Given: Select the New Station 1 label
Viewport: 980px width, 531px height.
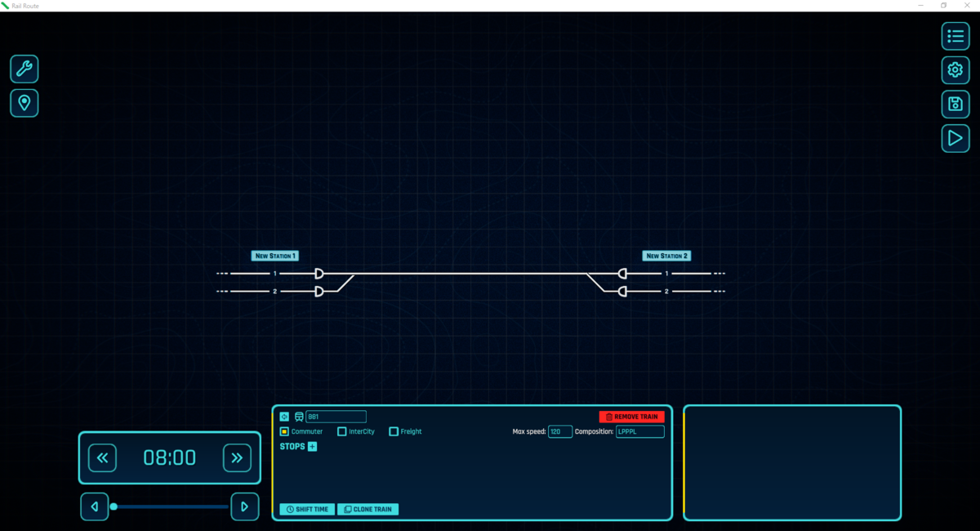Looking at the screenshot, I should (x=274, y=256).
